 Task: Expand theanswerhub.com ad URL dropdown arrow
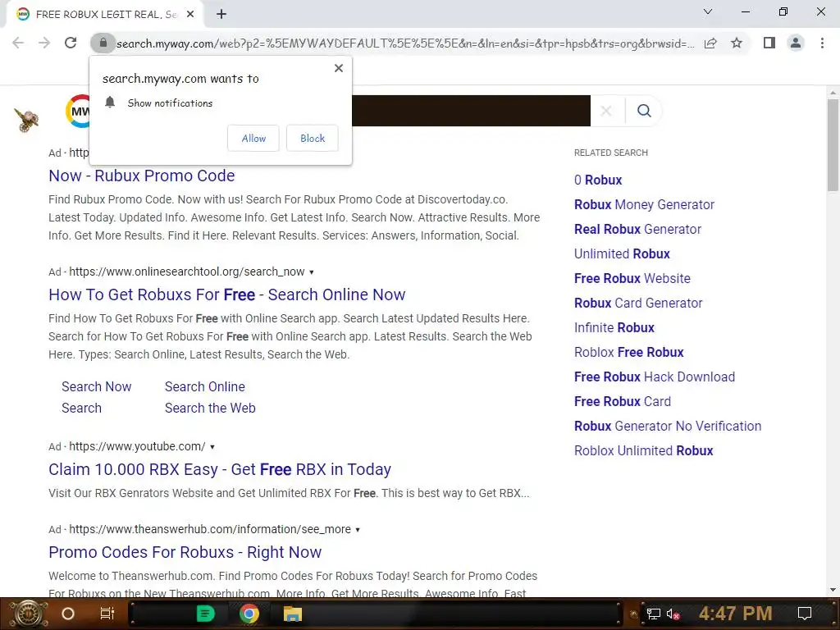(x=358, y=530)
